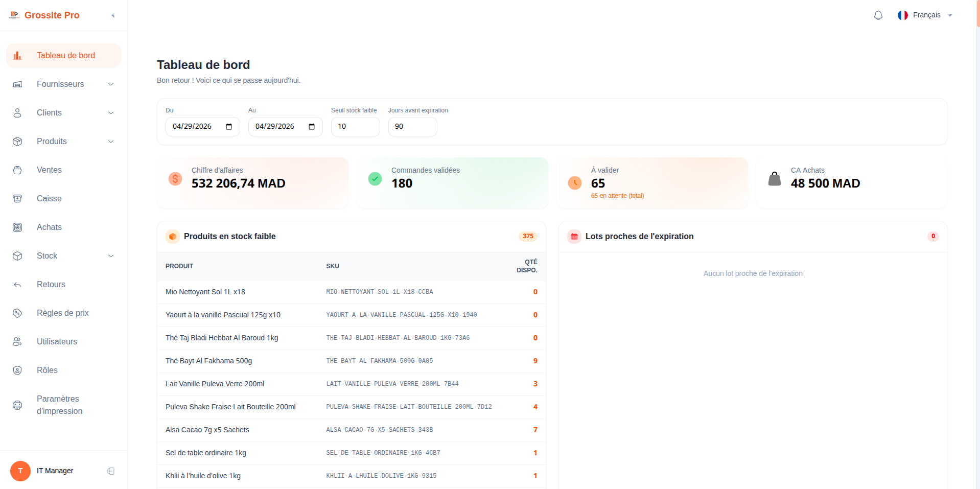Select Yaourt à la vanille Pascual row

click(352, 315)
